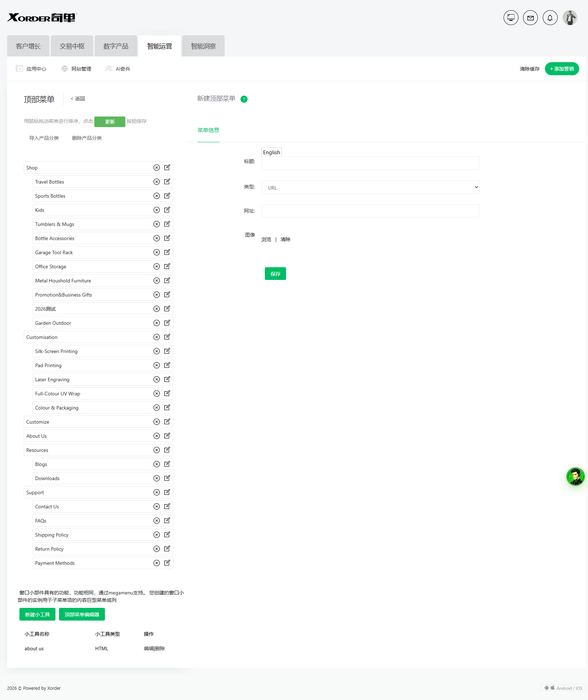Edit the Payment Methods menu item
Viewport: 588px width, 700px height.
pos(167,563)
